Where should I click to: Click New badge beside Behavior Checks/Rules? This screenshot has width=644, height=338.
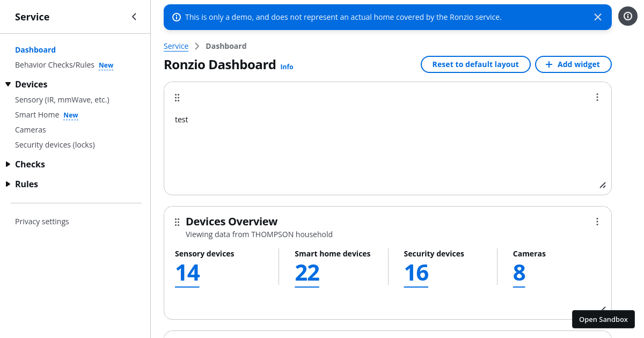[106, 65]
